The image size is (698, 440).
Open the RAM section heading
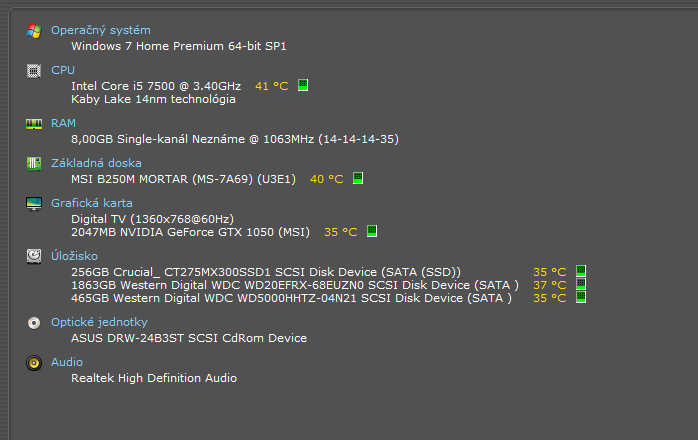coord(63,123)
